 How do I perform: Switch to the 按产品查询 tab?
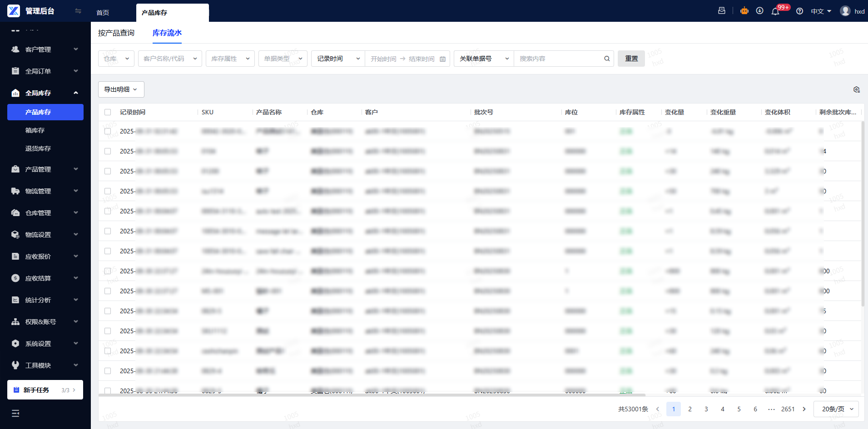click(x=116, y=33)
